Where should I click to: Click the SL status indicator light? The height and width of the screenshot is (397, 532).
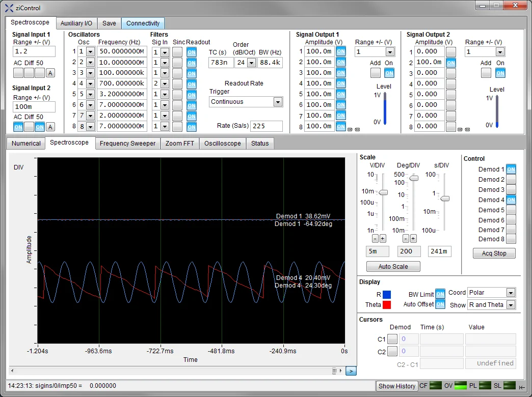[x=510, y=385]
